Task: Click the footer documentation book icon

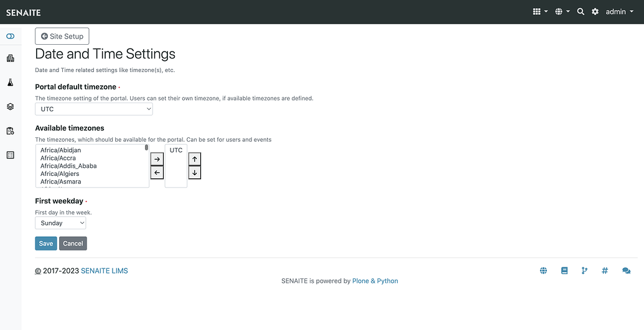Action: (x=564, y=271)
